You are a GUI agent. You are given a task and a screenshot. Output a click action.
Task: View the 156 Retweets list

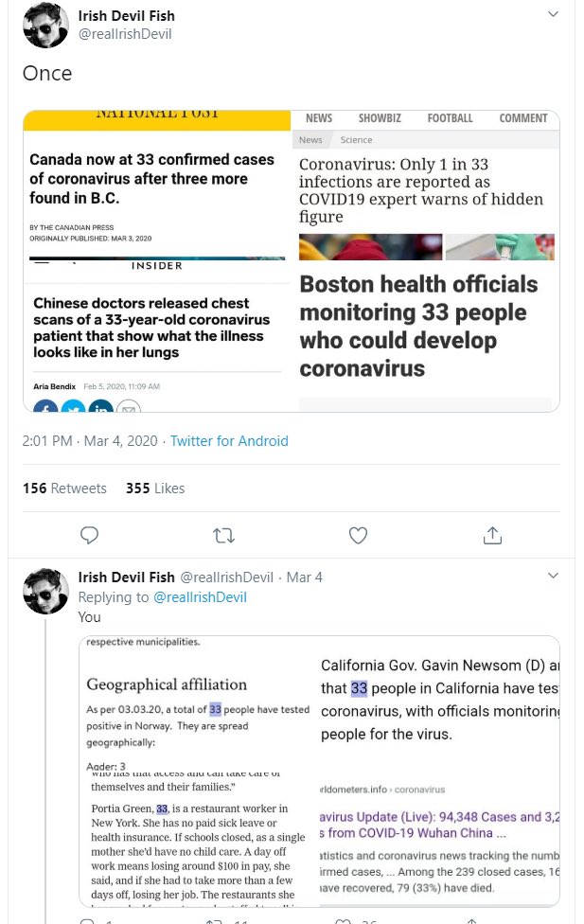tap(64, 489)
